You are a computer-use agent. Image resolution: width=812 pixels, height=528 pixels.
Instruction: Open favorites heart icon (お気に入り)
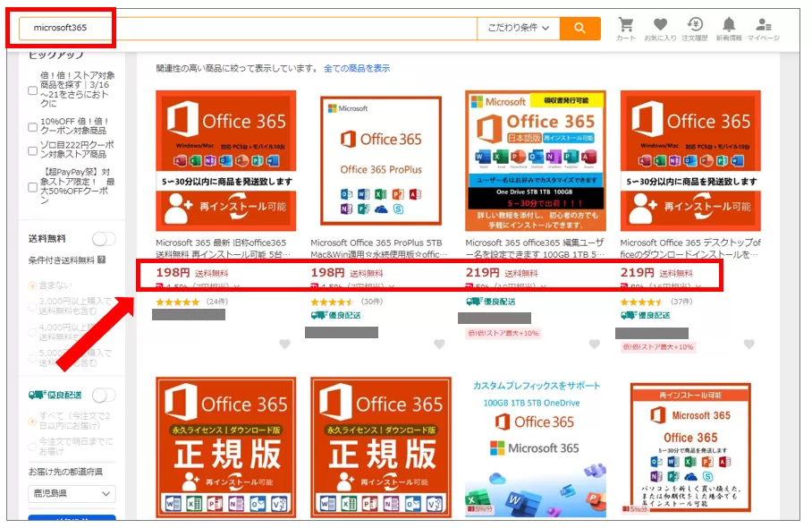660,27
